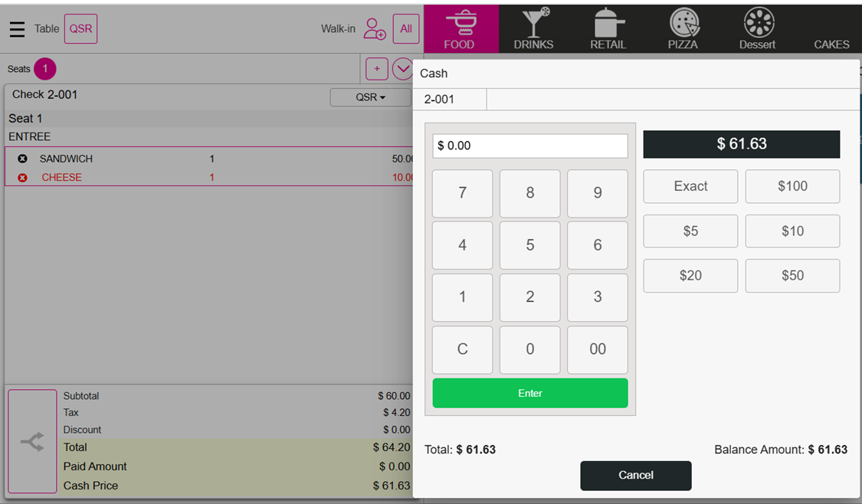Open the DRINKS category
The width and height of the screenshot is (862, 504).
coord(533,28)
